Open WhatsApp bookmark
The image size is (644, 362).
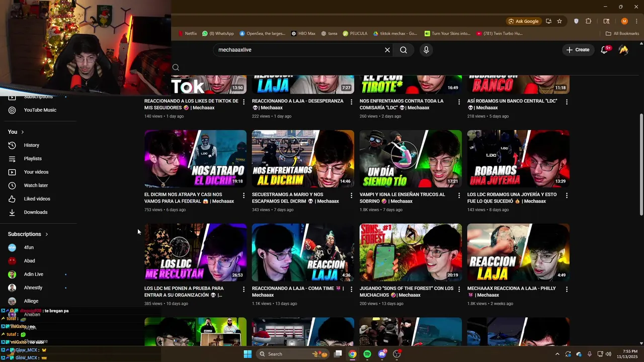pyautogui.click(x=218, y=34)
